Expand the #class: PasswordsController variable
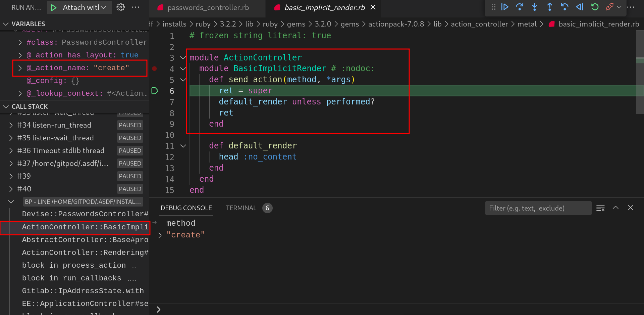This screenshot has height=315, width=644. coord(20,42)
